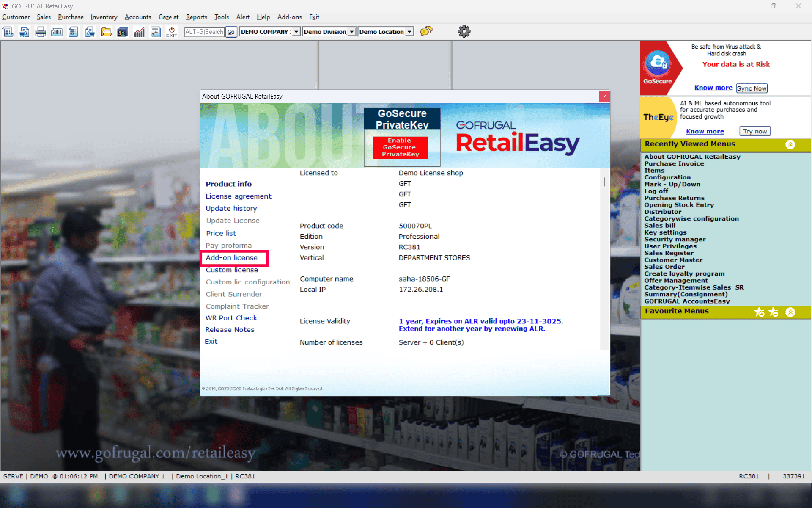Expand the Demo Division dropdown
Screen dimensions: 812x508
coord(351,32)
